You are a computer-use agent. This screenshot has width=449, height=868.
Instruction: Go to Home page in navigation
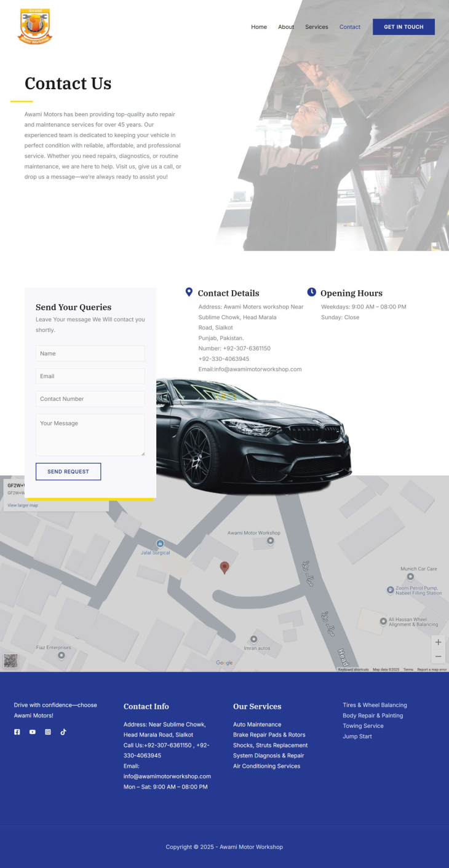click(259, 27)
